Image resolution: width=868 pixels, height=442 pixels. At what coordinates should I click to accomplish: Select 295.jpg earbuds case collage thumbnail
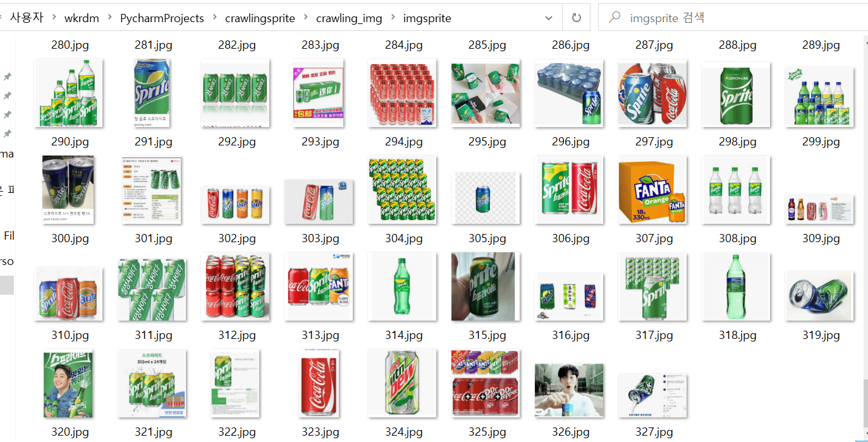click(x=486, y=94)
